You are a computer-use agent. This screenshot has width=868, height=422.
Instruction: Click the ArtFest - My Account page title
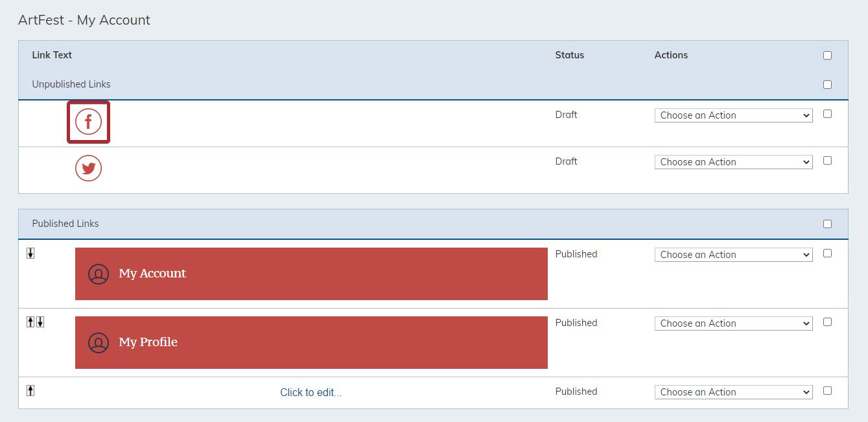tap(84, 20)
